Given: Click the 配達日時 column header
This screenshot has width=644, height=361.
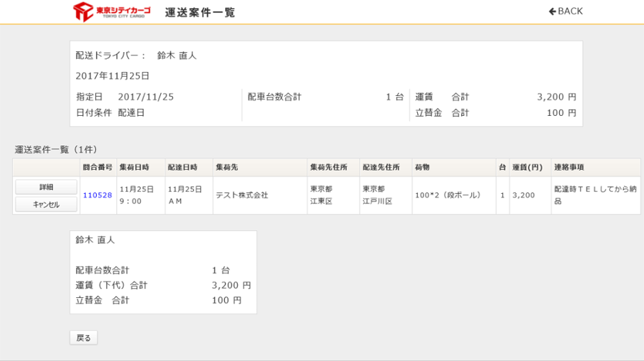Looking at the screenshot, I should tap(182, 167).
